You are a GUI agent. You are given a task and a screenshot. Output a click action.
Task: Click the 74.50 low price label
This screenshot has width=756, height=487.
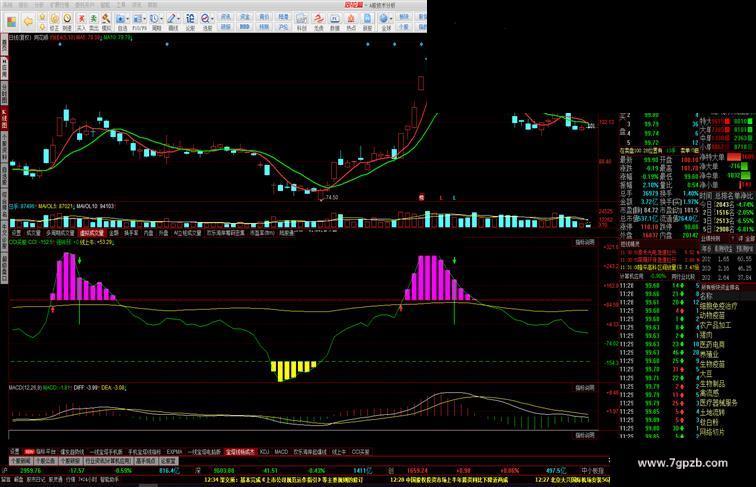(331, 197)
